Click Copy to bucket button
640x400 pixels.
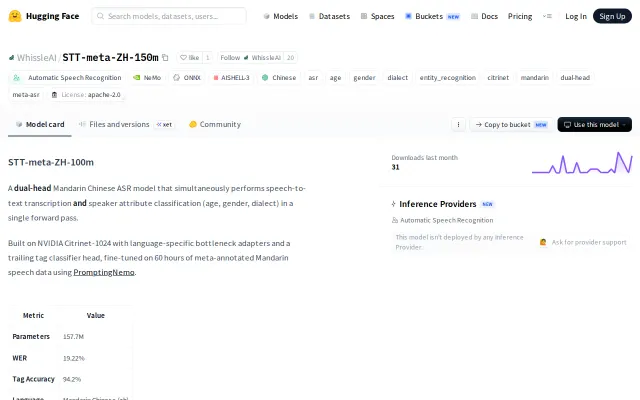coord(511,124)
